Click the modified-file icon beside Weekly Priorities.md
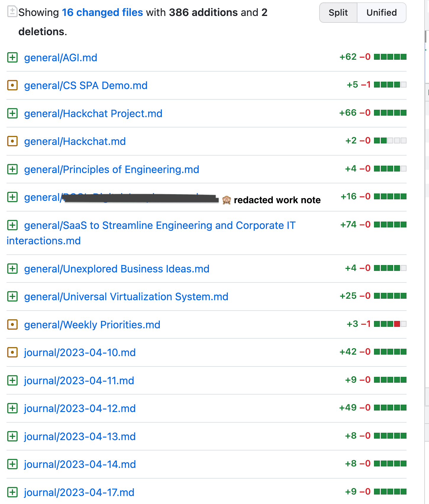The width and height of the screenshot is (429, 504). pyautogui.click(x=12, y=324)
